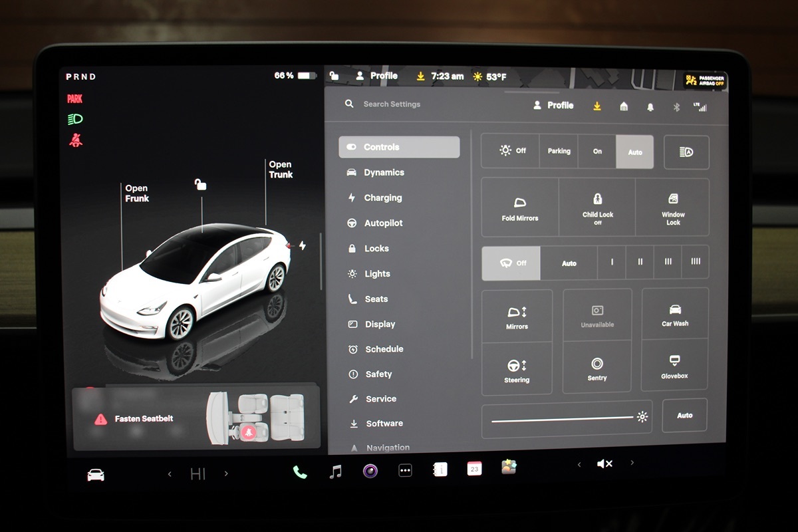Set headlights to Parking mode
Screen dimensions: 798x532
(559, 152)
